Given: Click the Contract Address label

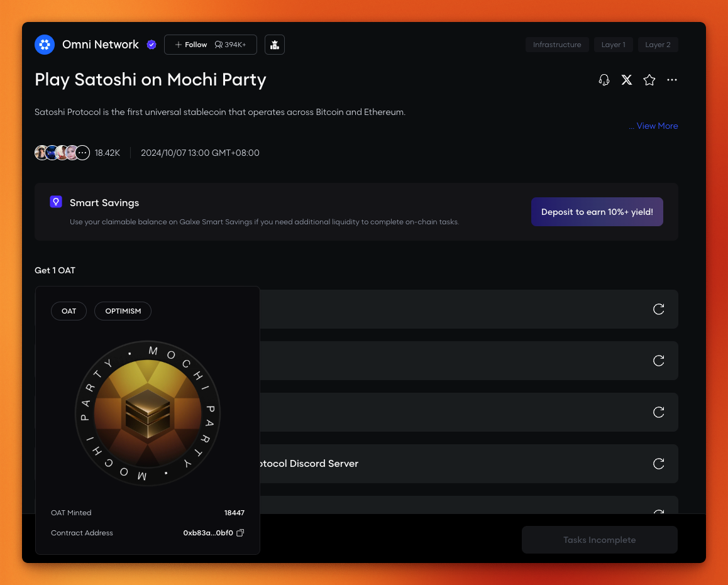Looking at the screenshot, I should pos(82,533).
